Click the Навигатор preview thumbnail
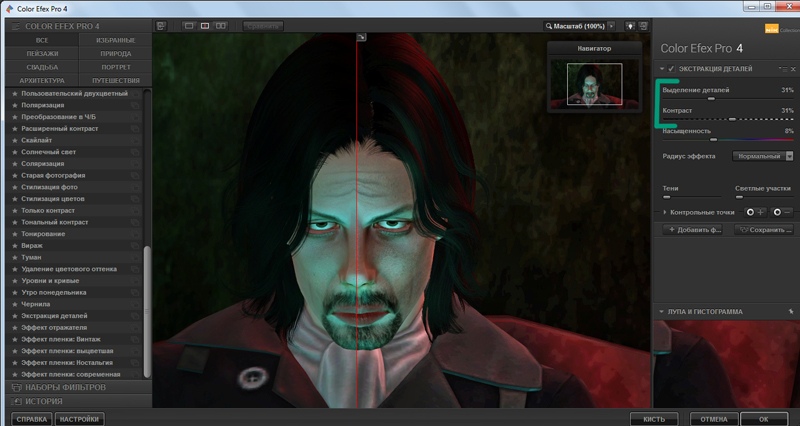 594,83
